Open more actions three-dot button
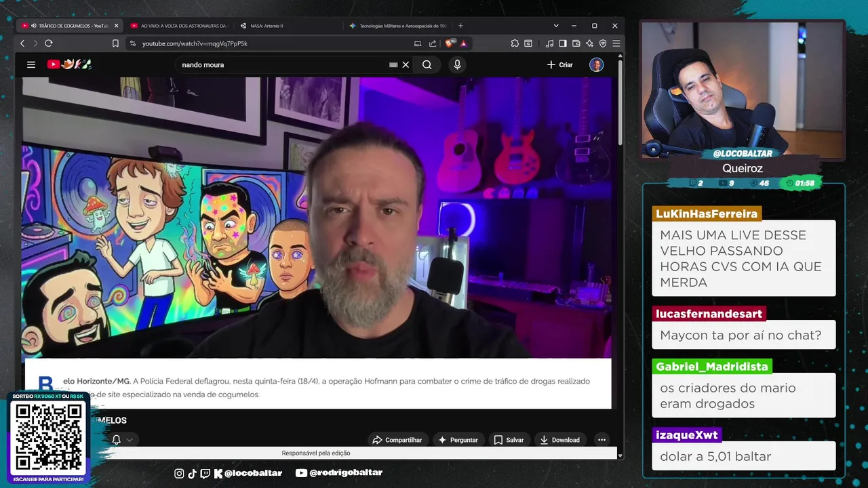 pos(601,440)
